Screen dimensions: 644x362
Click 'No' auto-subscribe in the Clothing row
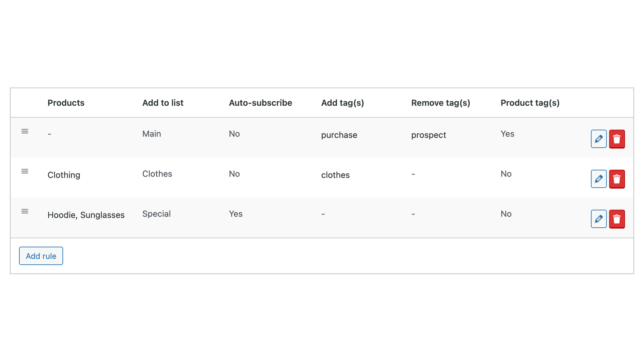[234, 174]
